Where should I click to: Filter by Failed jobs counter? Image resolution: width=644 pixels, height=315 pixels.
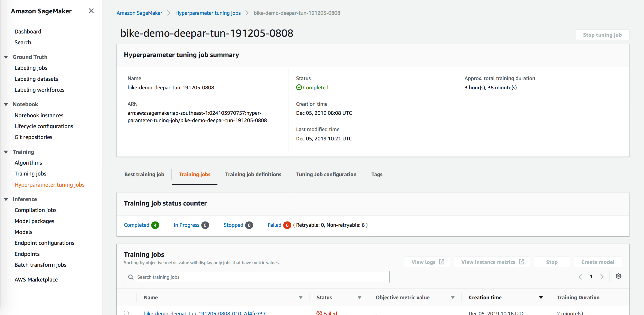[x=279, y=225]
